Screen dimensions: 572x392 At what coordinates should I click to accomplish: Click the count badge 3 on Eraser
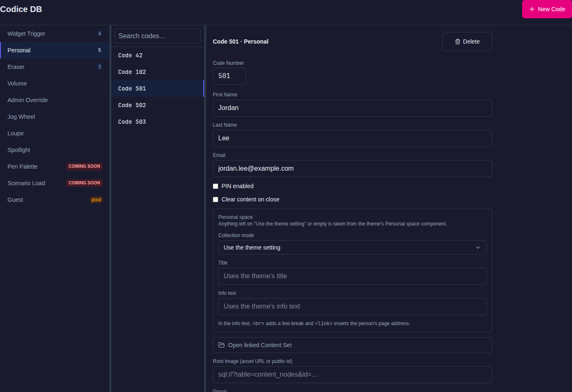[99, 67]
